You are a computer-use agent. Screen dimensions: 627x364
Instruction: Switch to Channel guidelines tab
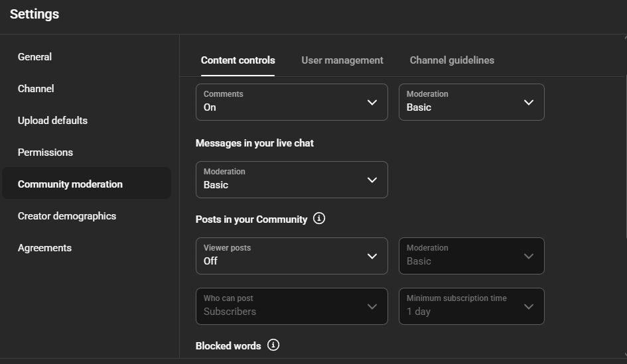[x=452, y=60]
